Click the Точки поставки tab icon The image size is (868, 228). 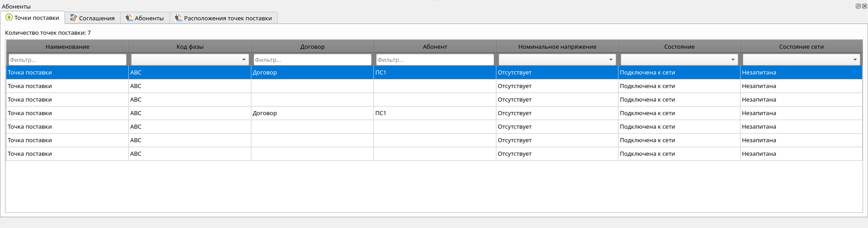point(9,18)
